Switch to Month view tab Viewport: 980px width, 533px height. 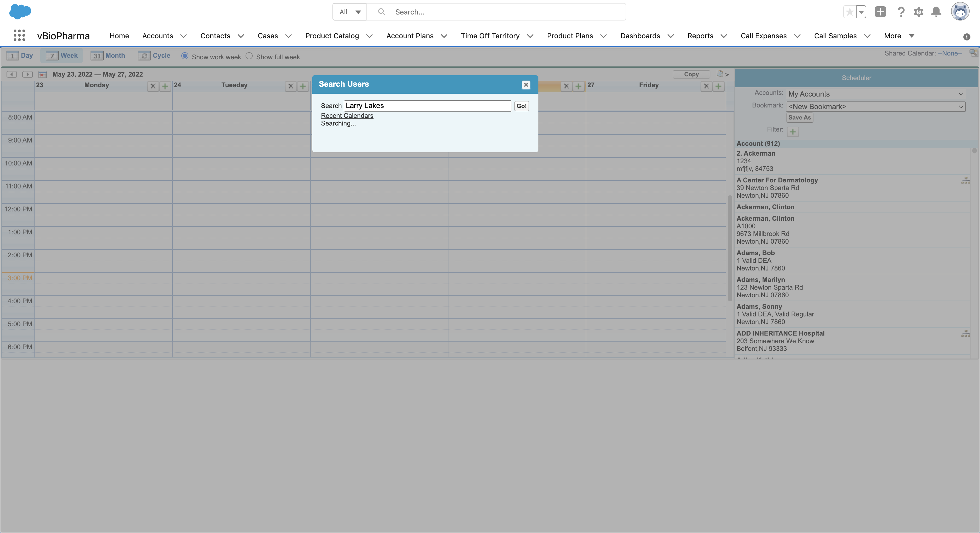click(108, 56)
